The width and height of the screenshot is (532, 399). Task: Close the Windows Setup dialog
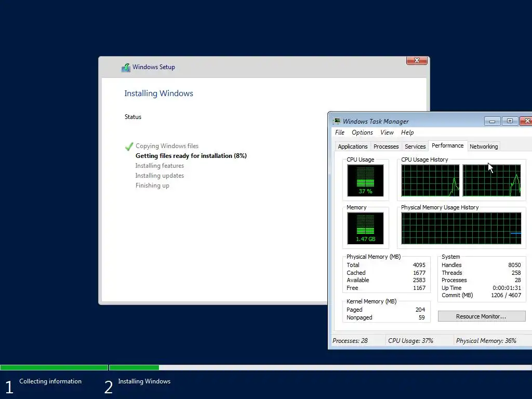[x=417, y=60]
